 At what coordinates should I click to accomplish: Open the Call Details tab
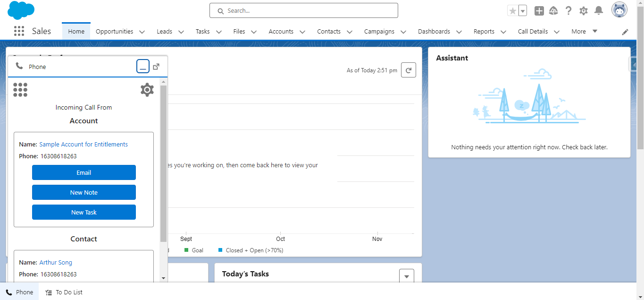533,32
